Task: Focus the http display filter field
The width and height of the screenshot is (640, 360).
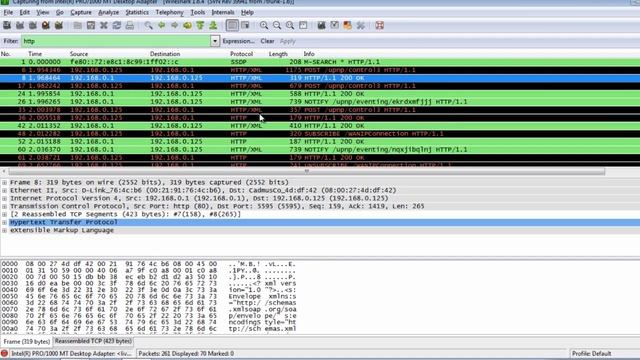Action: [x=116, y=41]
